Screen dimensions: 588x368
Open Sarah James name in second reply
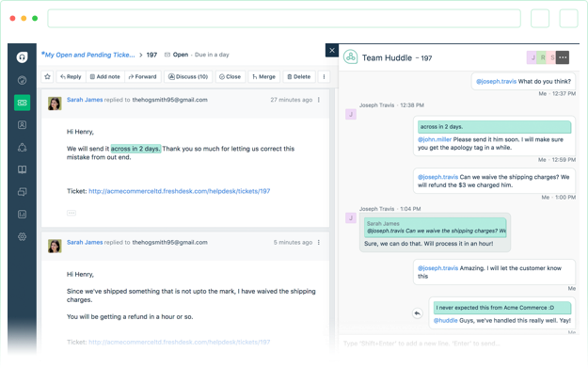(85, 242)
